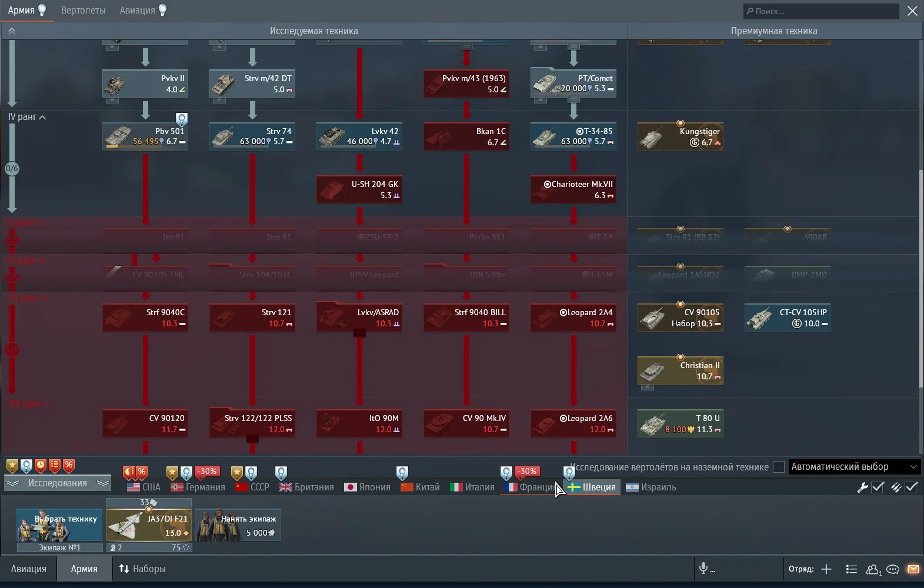Select the Kungstiger premium vehicle
This screenshot has height=588, width=924.
click(x=681, y=136)
